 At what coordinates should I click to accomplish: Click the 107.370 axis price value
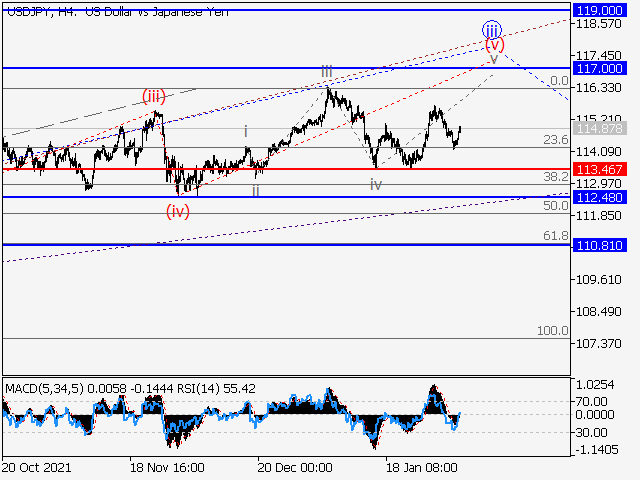598,343
